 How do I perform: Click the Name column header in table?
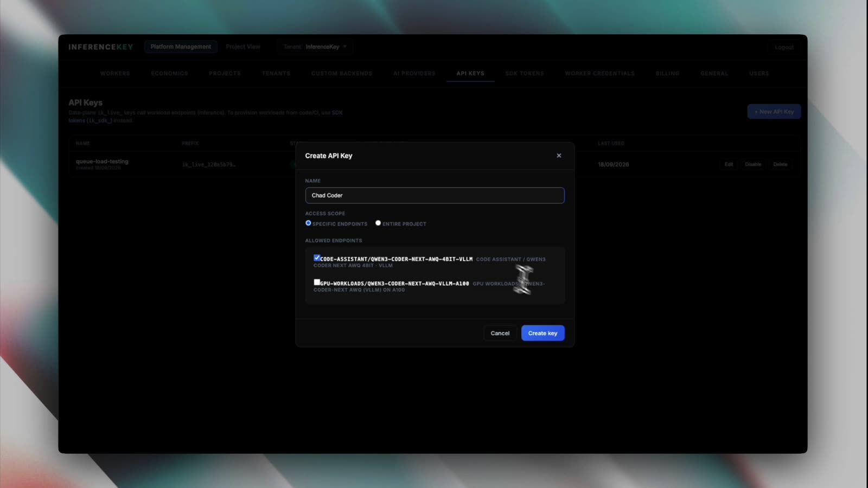coord(82,143)
